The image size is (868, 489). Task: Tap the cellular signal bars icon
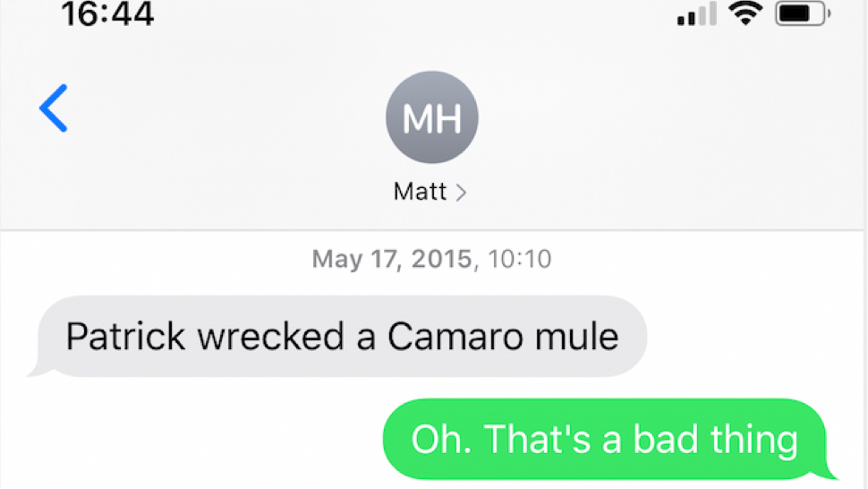(696, 13)
